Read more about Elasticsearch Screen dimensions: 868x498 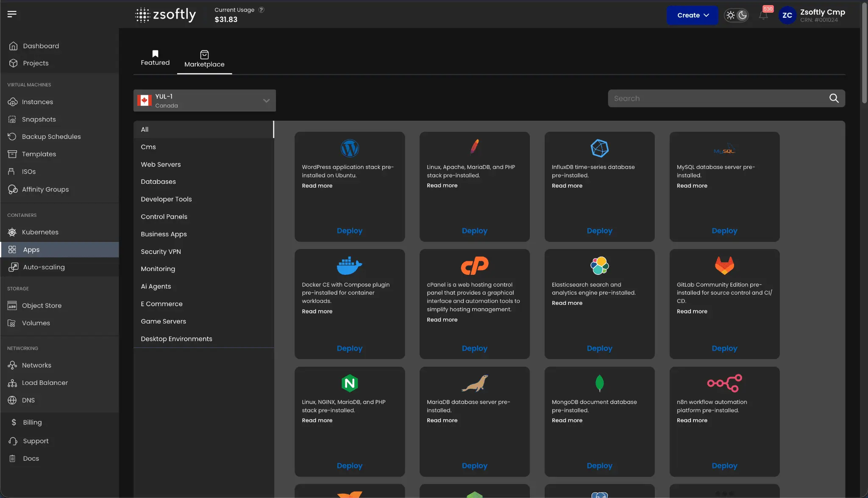567,303
